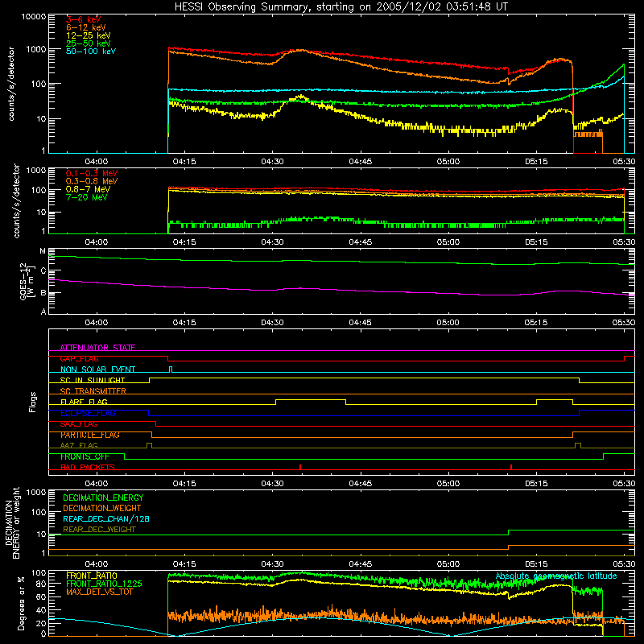The height and width of the screenshot is (644, 644).
Task: Click the 0.8-7 MeV legend label
Action: coord(88,189)
